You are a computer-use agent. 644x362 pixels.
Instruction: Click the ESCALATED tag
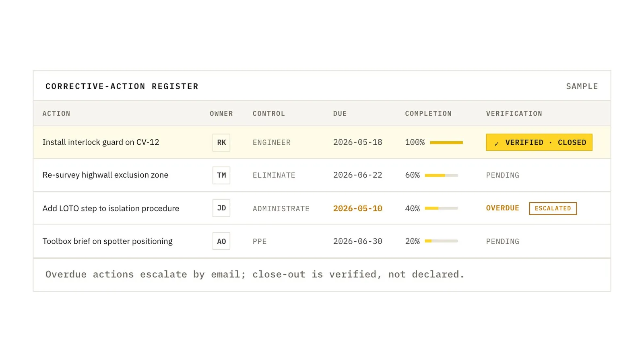(x=553, y=208)
